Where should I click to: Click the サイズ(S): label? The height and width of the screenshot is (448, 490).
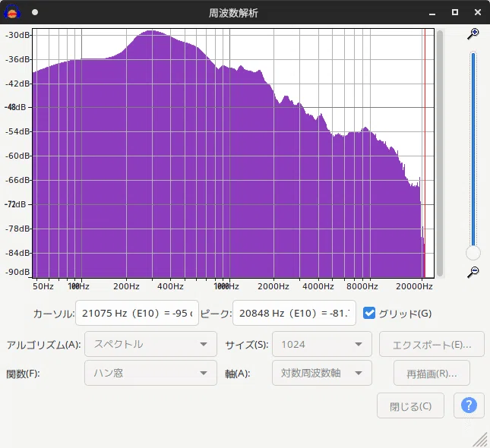[x=247, y=345]
